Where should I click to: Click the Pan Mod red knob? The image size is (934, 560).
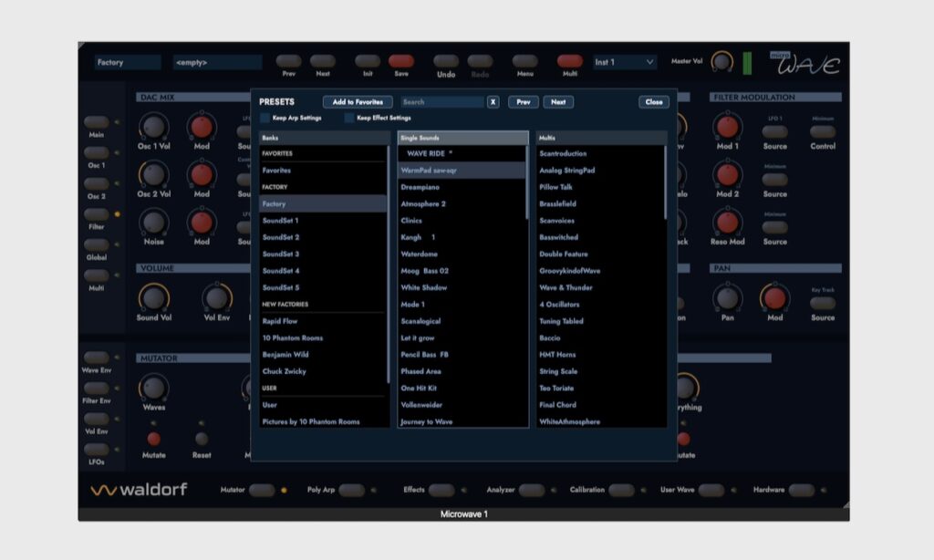tap(774, 298)
